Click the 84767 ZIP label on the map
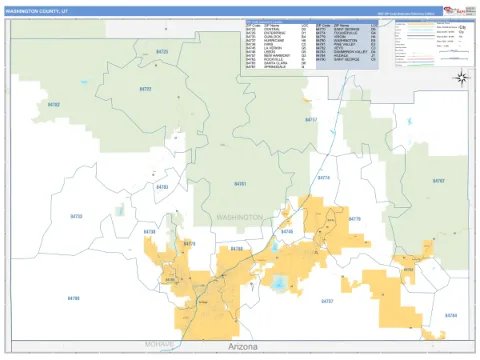Image resolution: width=480 pixels, height=360 pixels. pos(439,181)
